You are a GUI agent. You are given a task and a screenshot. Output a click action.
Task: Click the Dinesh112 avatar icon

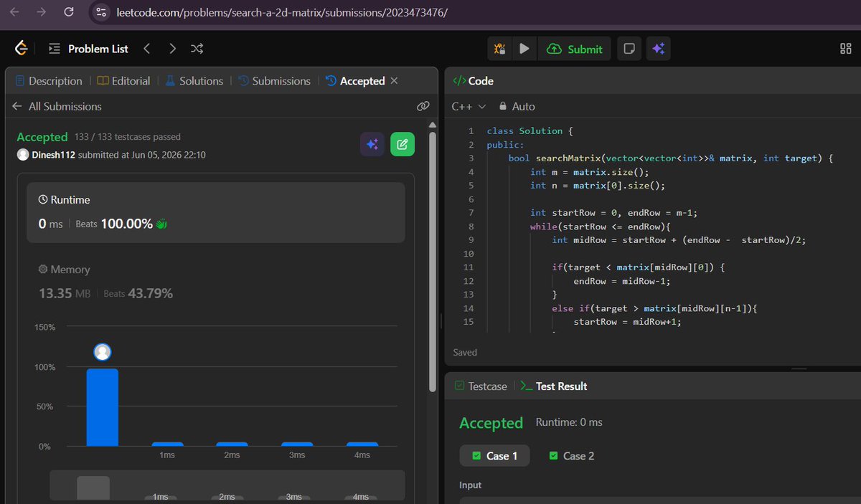pos(23,155)
